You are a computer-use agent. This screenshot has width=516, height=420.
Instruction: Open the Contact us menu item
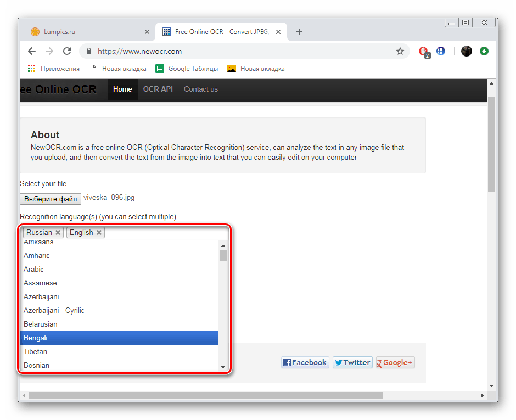pos(201,89)
